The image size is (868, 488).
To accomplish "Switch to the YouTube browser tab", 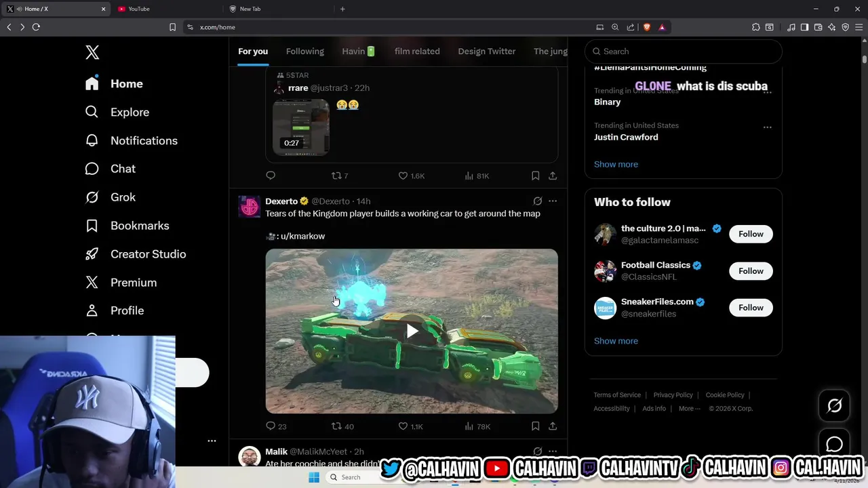I will (165, 9).
